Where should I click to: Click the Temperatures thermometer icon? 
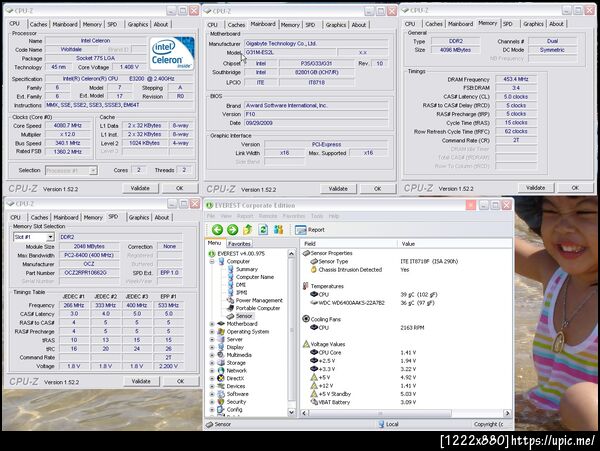(306, 286)
